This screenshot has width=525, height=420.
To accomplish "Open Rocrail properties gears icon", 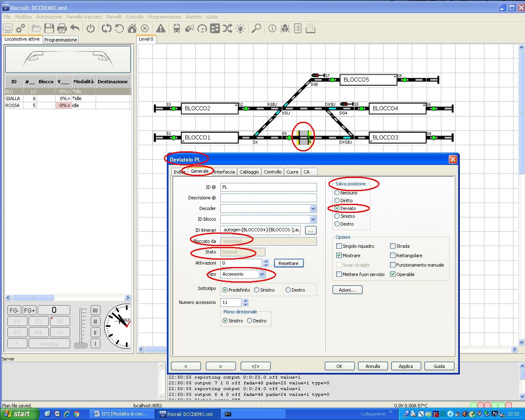I will tap(21, 28).
